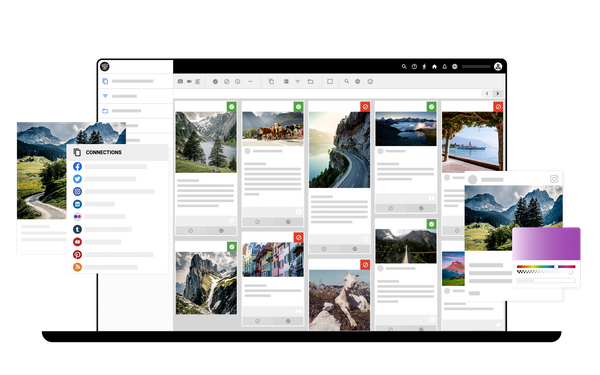The height and width of the screenshot is (375, 600).
Task: Show approved posts via toolbar checkmark icon
Action: [x=215, y=82]
